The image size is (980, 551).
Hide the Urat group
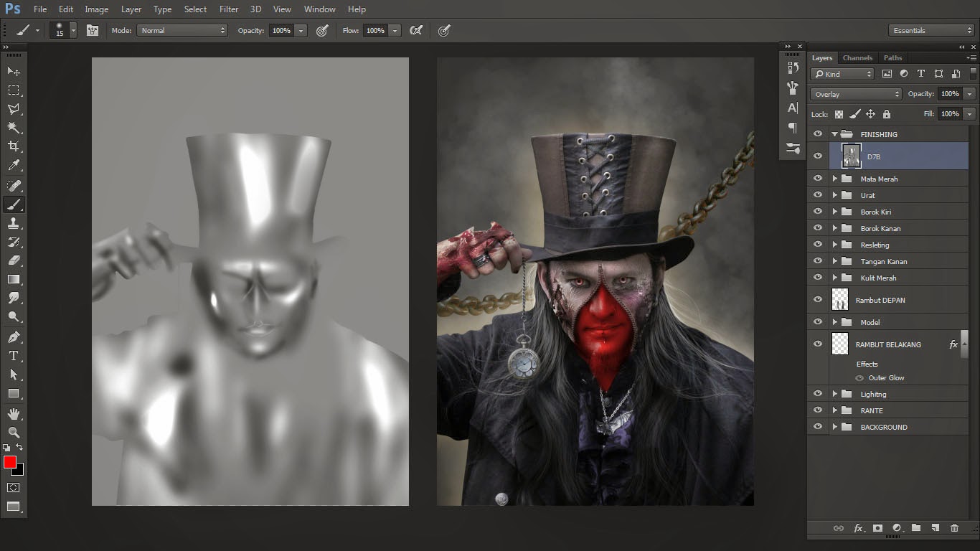coord(818,195)
